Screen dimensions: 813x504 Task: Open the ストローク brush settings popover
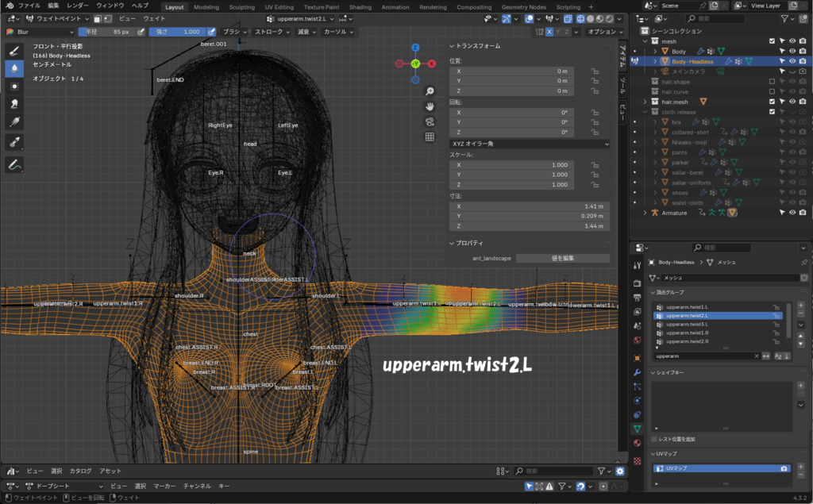(272, 32)
